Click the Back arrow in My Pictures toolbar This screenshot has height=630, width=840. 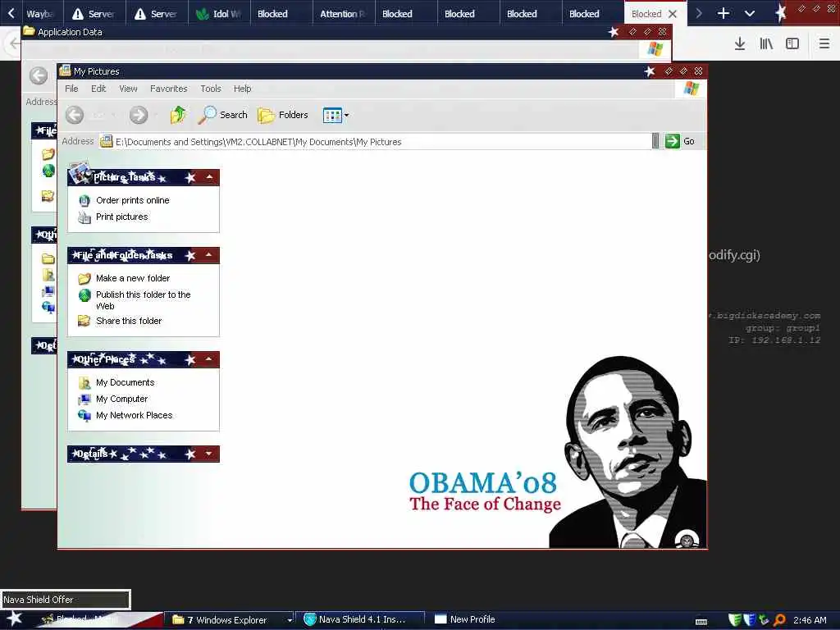coord(75,115)
